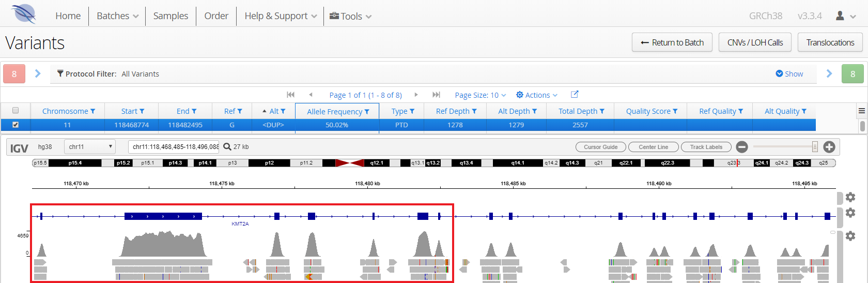Screen dimensions: 868x283
Task: Toggle the select-all header checkbox
Action: pyautogui.click(x=16, y=110)
